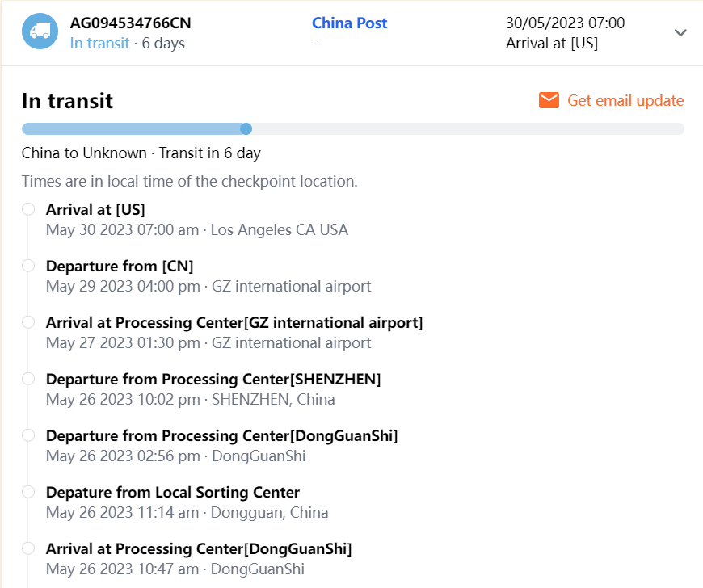
Task: Click the transit progress bar handle
Action: coord(246,128)
